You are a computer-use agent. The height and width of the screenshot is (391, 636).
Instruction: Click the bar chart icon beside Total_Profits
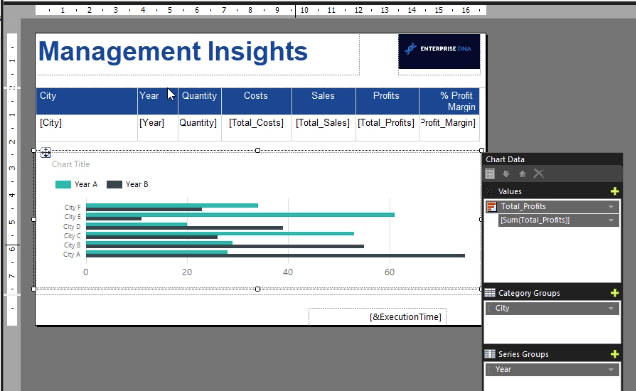[492, 207]
